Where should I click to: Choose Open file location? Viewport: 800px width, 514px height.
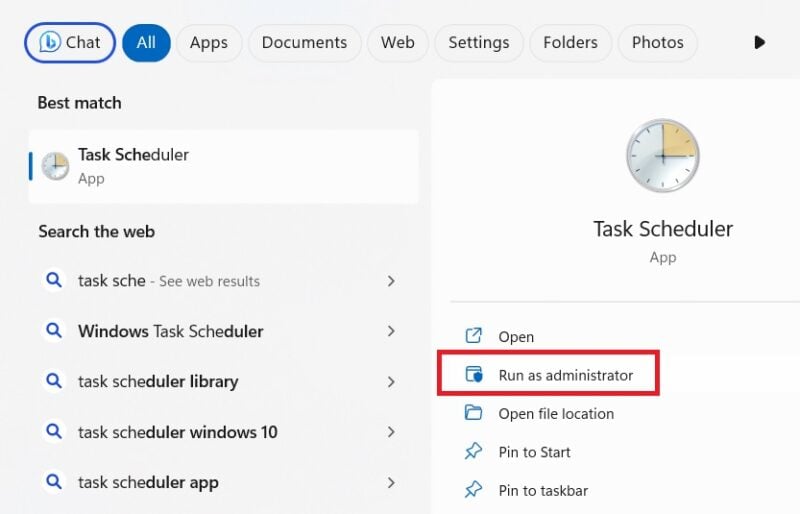[x=556, y=413]
